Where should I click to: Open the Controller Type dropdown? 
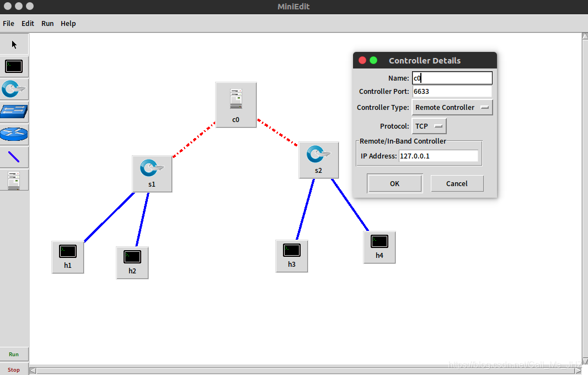click(x=452, y=107)
